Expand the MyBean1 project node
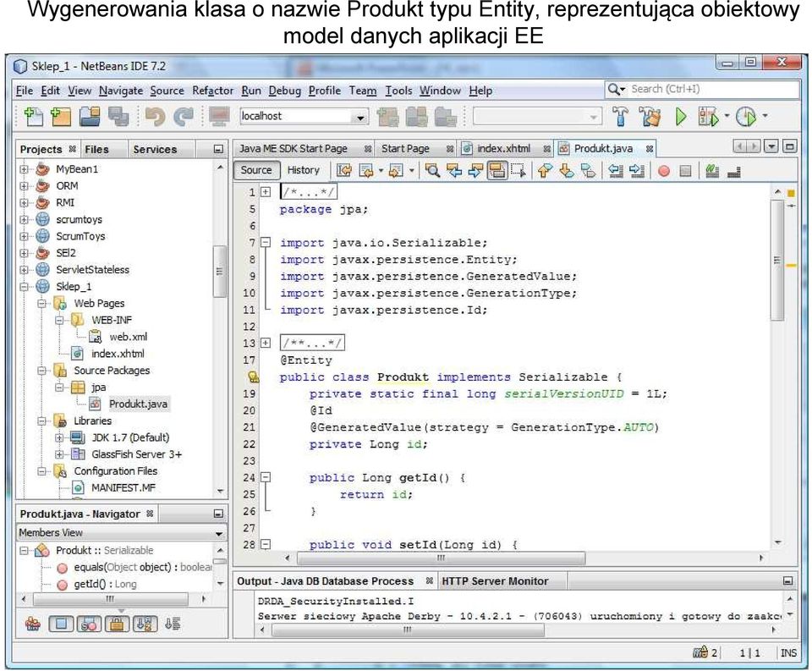This screenshot has height=671, width=812. pyautogui.click(x=24, y=169)
